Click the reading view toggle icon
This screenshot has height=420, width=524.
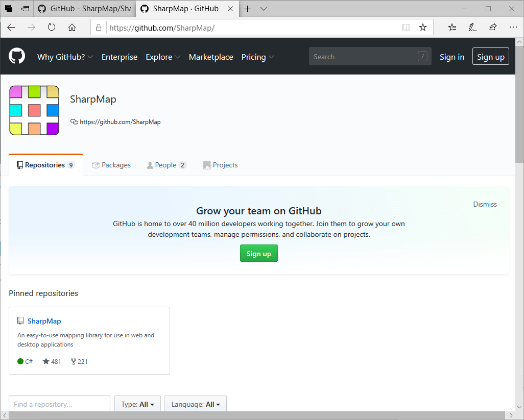pos(406,28)
